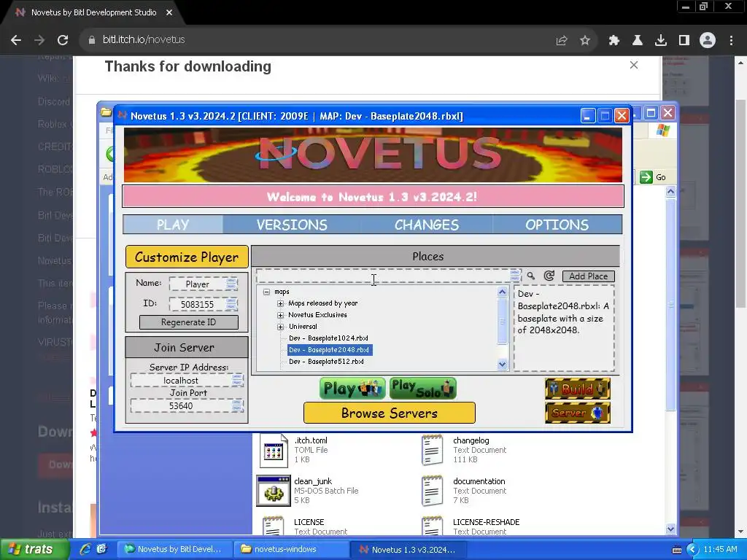
Task: Expand Maps released by year
Action: [281, 303]
